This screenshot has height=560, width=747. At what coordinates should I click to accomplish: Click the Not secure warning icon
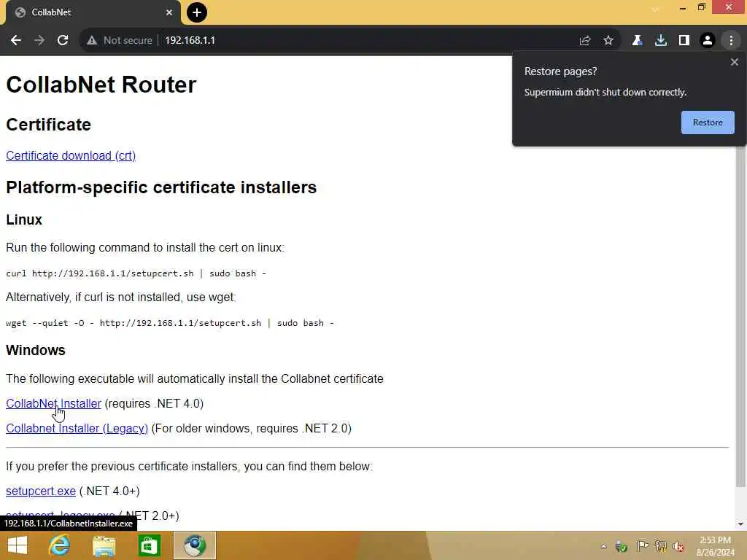click(92, 41)
